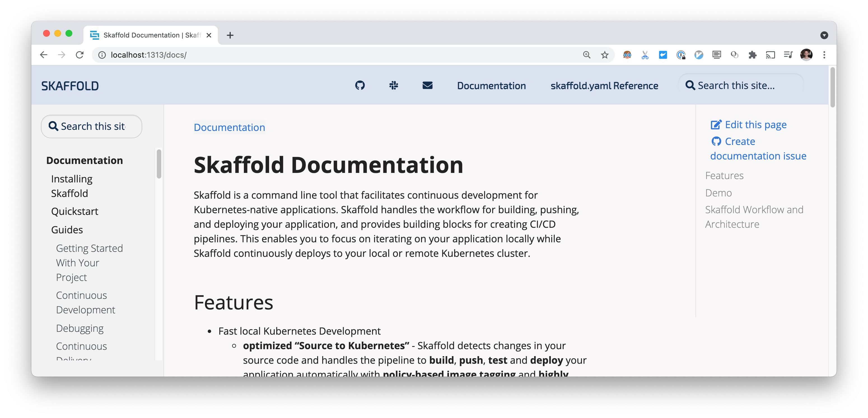The image size is (868, 418).
Task: Open the Slack icon in the site navbar
Action: pos(394,86)
